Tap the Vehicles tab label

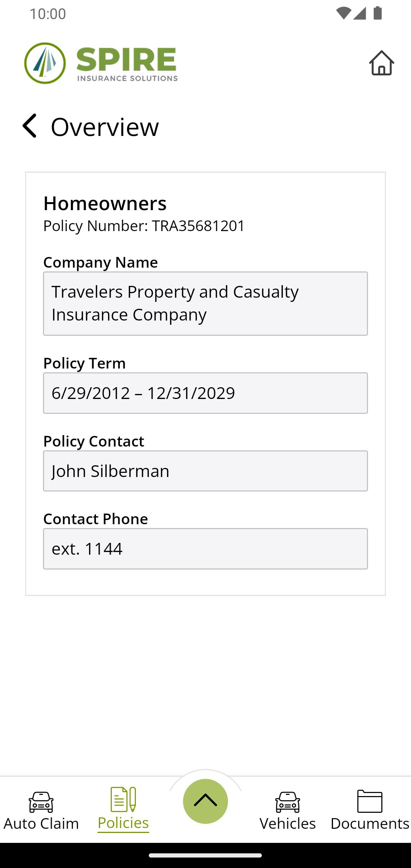(x=288, y=823)
